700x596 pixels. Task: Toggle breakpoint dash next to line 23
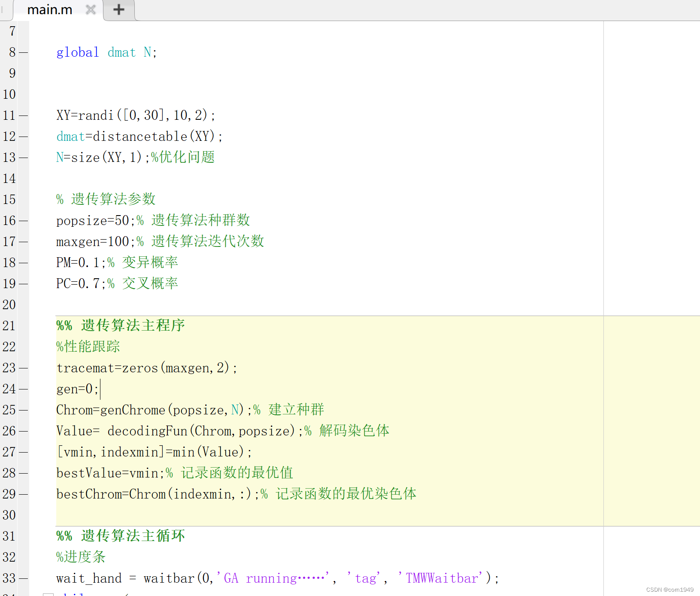[x=23, y=368]
